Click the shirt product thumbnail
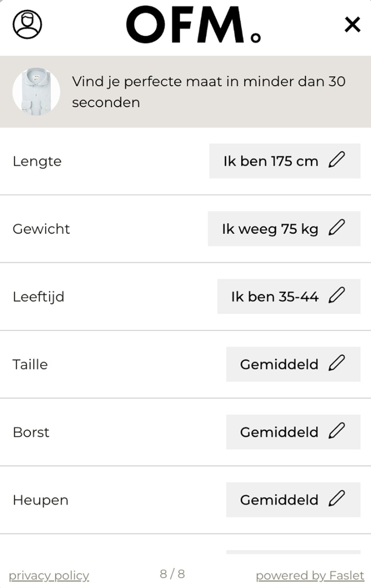Image resolution: width=371 pixels, height=588 pixels. click(x=36, y=92)
